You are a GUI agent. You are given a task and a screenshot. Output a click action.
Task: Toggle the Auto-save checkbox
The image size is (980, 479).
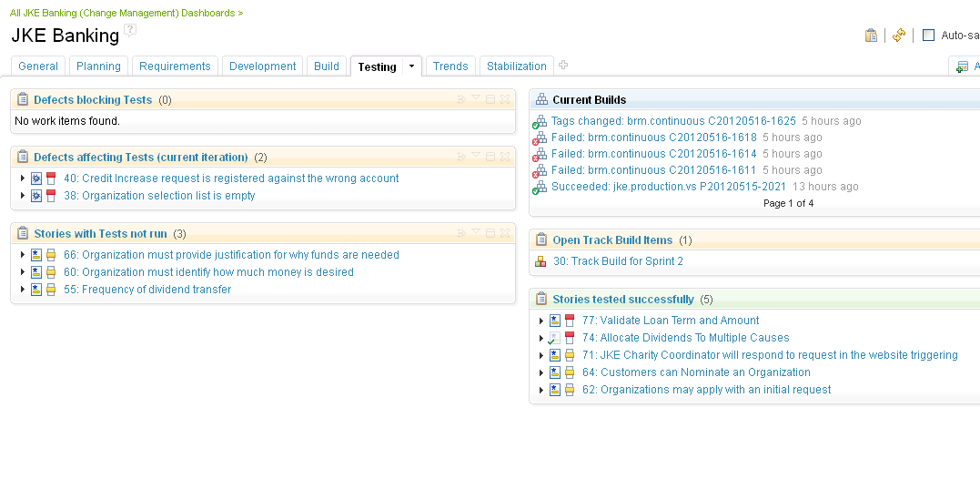(929, 35)
